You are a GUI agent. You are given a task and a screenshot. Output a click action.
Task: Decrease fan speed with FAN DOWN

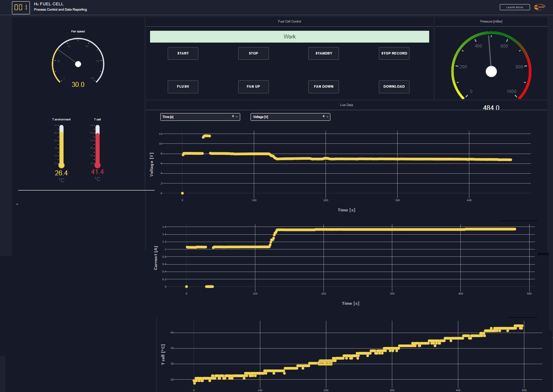(x=323, y=86)
